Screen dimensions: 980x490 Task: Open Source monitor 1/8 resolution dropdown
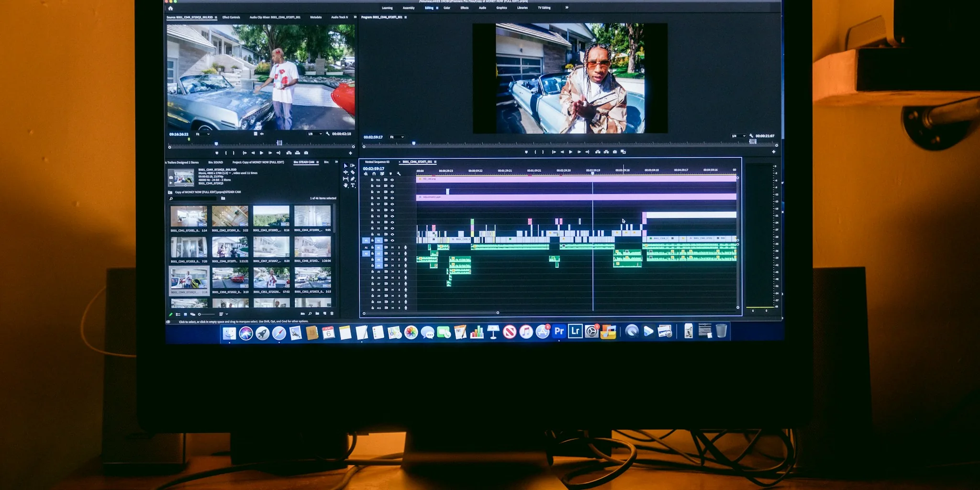tap(315, 134)
